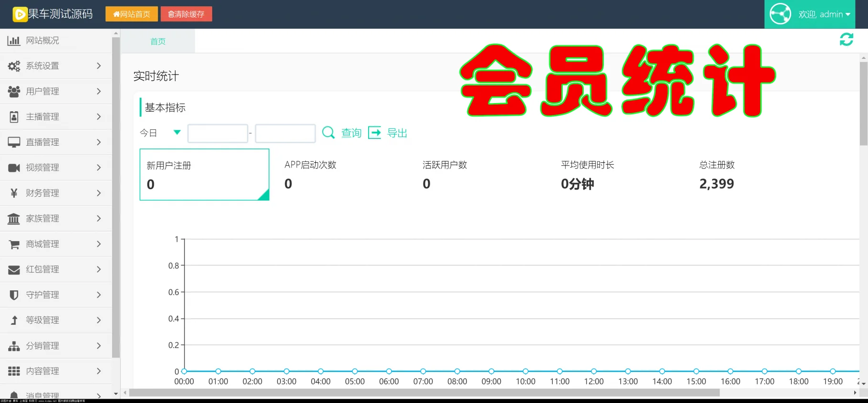Click the 商城管理 shopping cart icon
This screenshot has height=403, width=868.
(14, 244)
